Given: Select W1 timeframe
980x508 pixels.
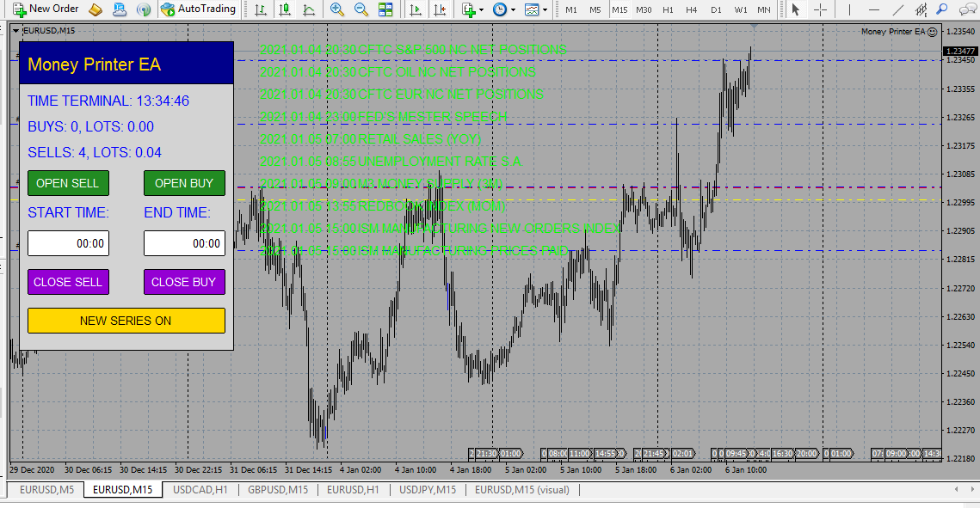Looking at the screenshot, I should click(741, 10).
